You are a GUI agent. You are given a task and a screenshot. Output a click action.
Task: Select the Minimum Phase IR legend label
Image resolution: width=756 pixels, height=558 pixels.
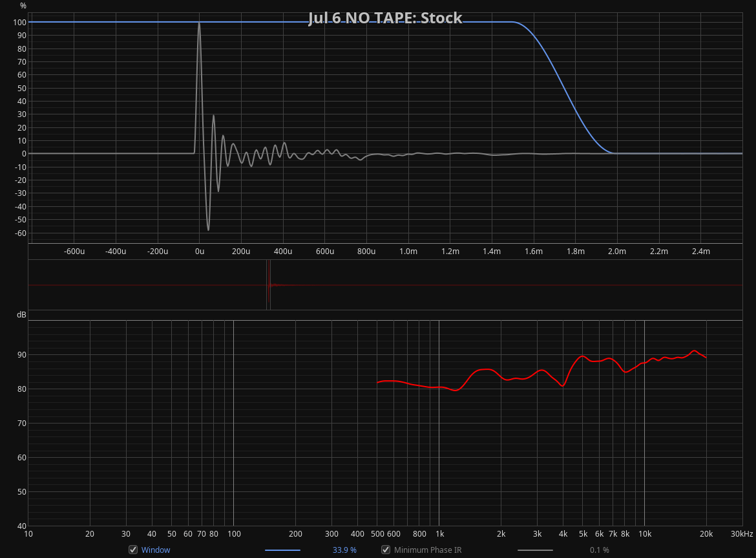tap(428, 550)
